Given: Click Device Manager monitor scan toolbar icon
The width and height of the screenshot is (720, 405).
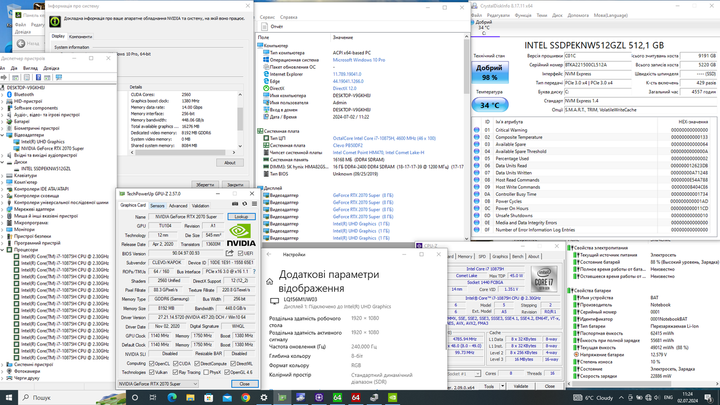Looking at the screenshot, I should [x=59, y=77].
